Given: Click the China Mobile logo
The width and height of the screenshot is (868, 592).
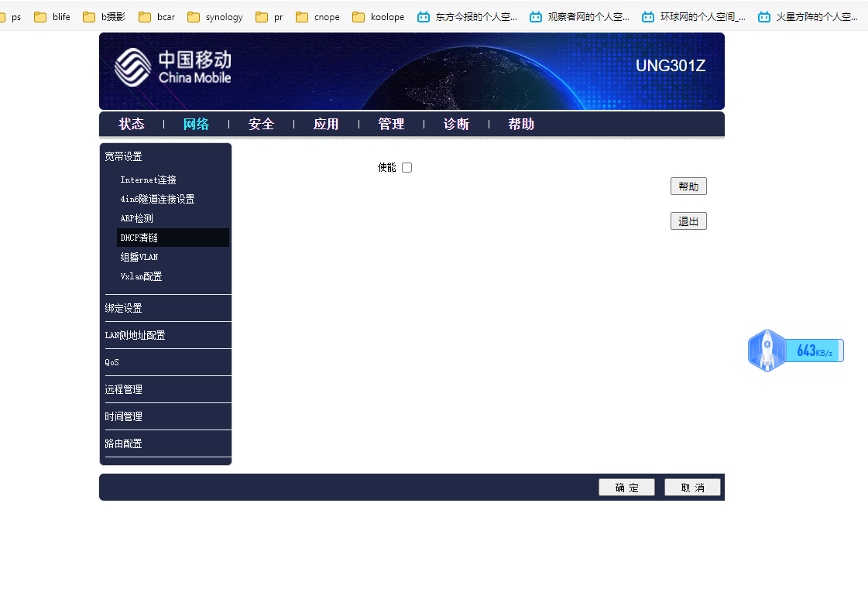Looking at the screenshot, I should point(172,67).
